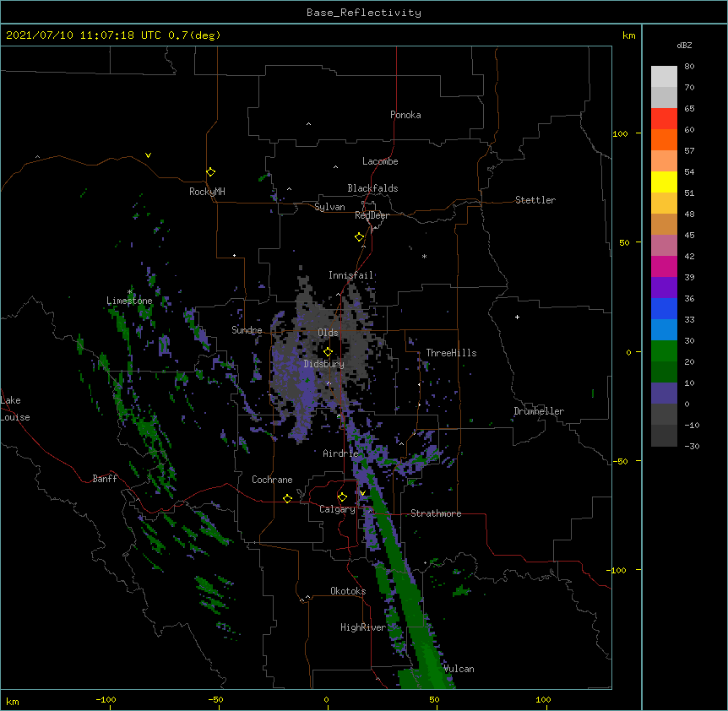Viewport: 728px width, 711px height.
Task: Click the 80 value in the dBZ legend
Action: [689, 67]
